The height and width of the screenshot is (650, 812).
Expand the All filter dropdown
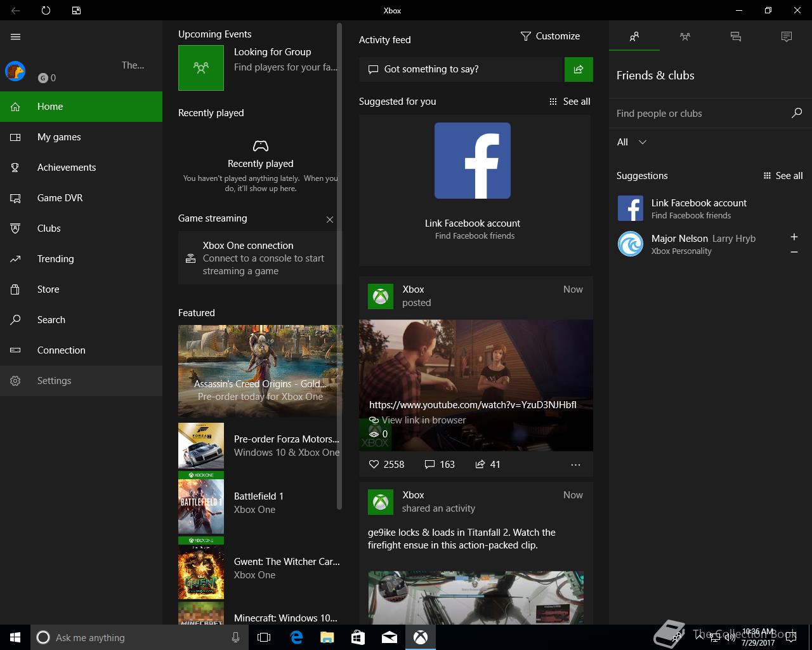click(632, 142)
